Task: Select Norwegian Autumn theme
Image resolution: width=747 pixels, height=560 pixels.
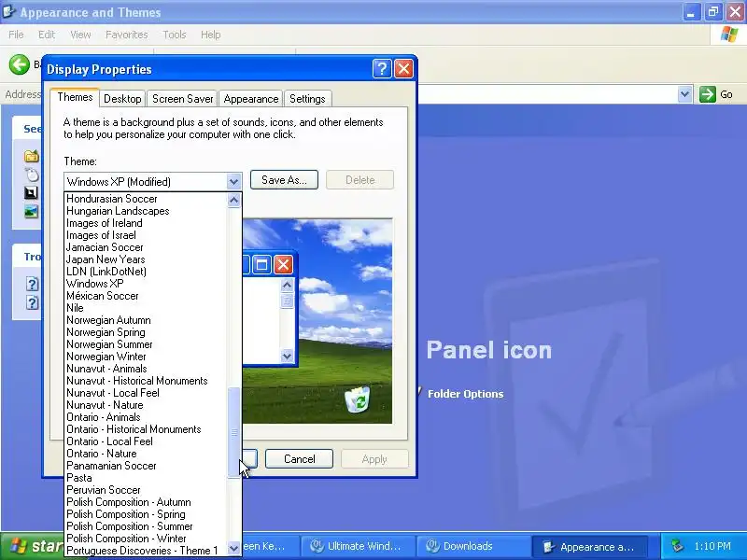Action: [x=146, y=320]
